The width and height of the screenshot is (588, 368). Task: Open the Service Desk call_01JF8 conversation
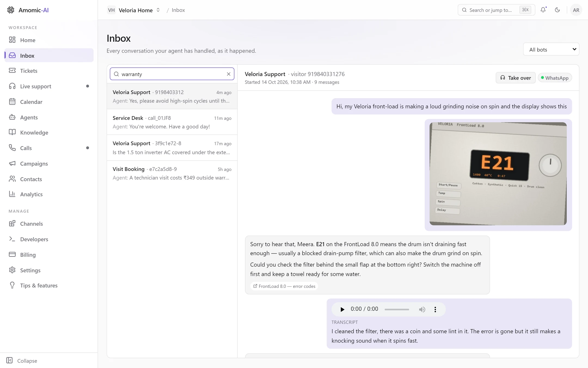click(x=172, y=122)
